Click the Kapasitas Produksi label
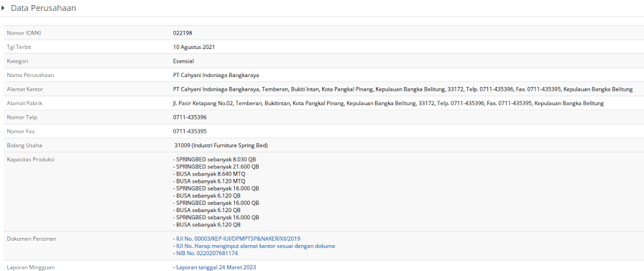 (x=31, y=160)
